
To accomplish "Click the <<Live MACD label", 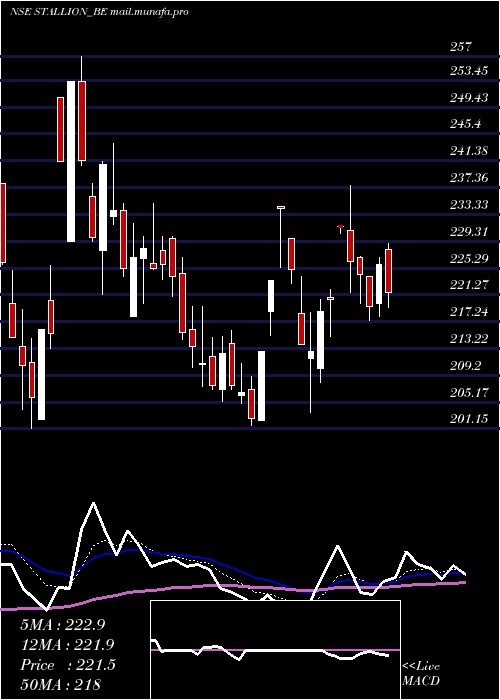I will pyautogui.click(x=421, y=673).
